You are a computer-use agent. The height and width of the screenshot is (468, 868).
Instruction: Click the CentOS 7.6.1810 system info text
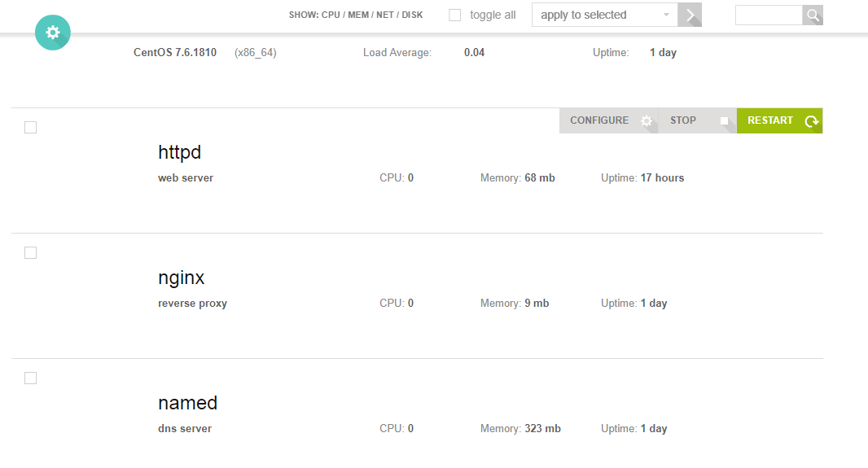tap(175, 53)
